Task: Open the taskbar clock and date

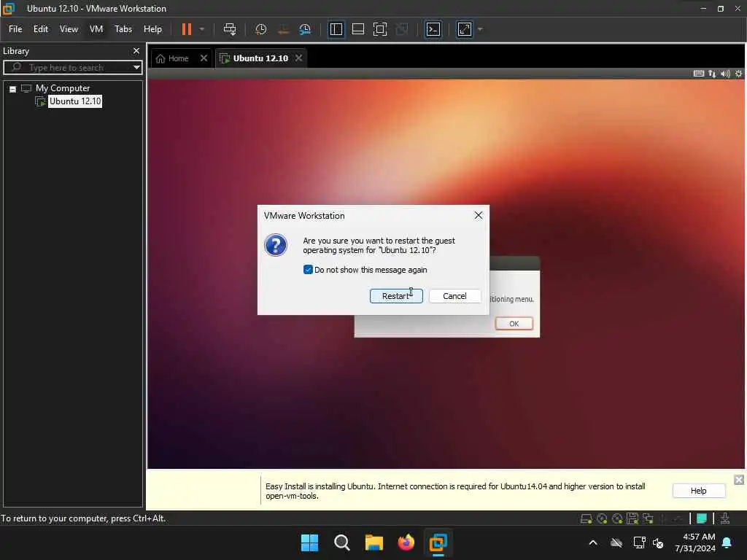Action: (x=695, y=542)
